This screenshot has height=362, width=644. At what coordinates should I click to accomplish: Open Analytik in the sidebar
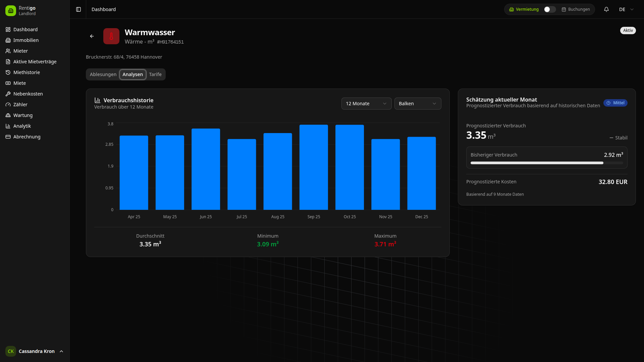pos(22,126)
